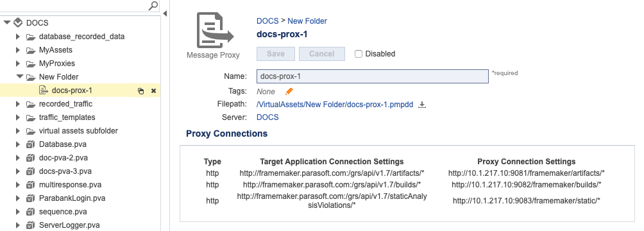Screen dimensions: 644x231
Task: Select the recorded_traffic folder
Action: tap(65, 104)
